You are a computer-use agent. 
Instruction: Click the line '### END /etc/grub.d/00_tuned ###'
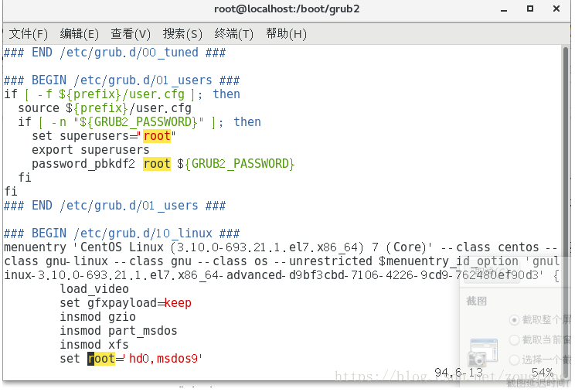(115, 53)
